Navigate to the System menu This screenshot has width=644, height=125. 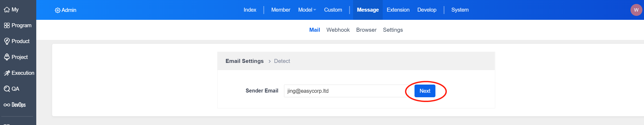click(x=460, y=10)
